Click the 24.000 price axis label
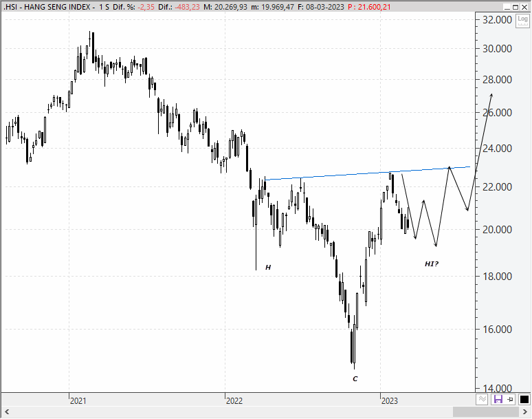 497,149
